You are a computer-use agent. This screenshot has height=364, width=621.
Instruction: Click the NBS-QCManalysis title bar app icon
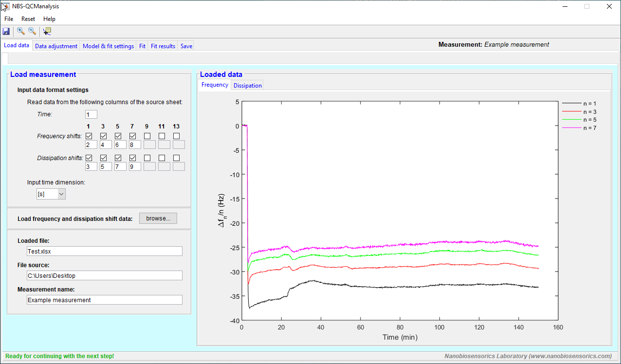point(5,6)
